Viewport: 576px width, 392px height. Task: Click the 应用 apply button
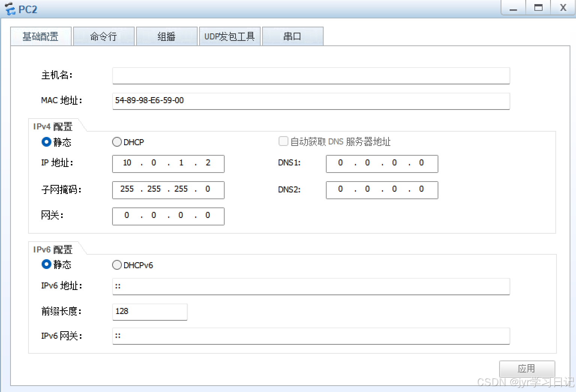(527, 369)
